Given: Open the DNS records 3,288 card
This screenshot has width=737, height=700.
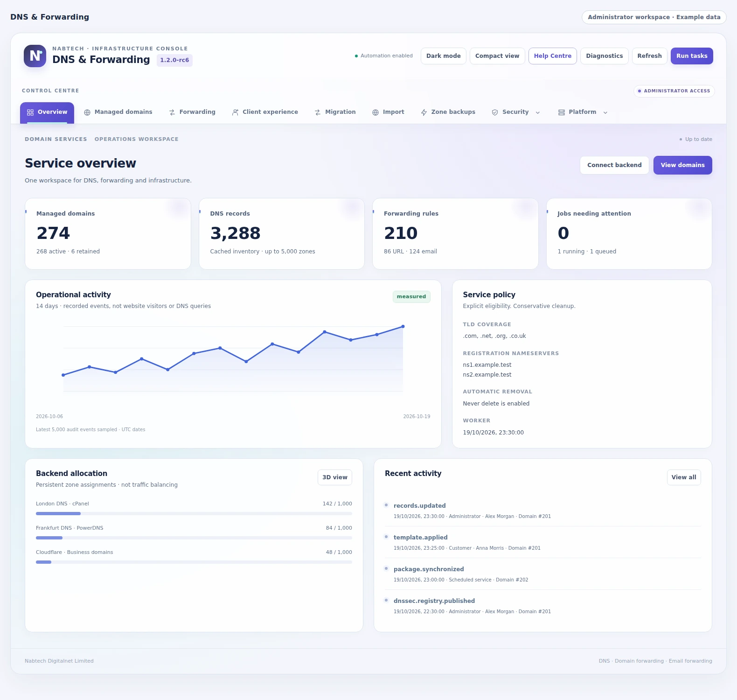Looking at the screenshot, I should click(x=282, y=234).
